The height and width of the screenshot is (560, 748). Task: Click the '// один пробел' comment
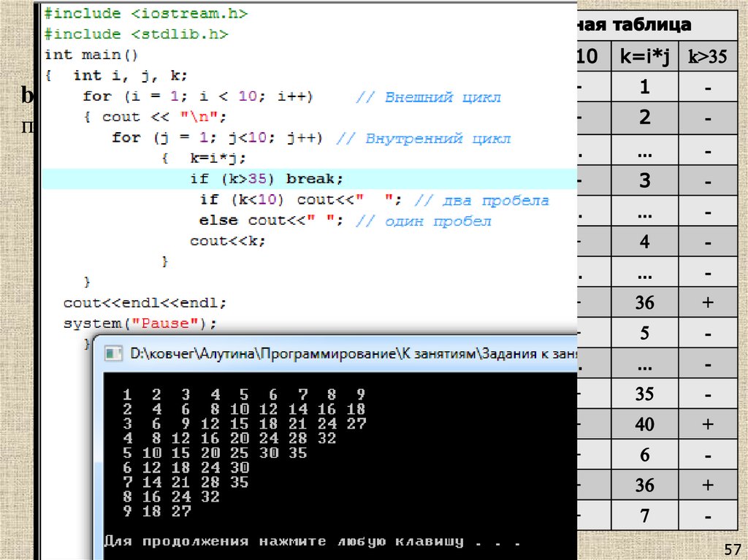[423, 221]
